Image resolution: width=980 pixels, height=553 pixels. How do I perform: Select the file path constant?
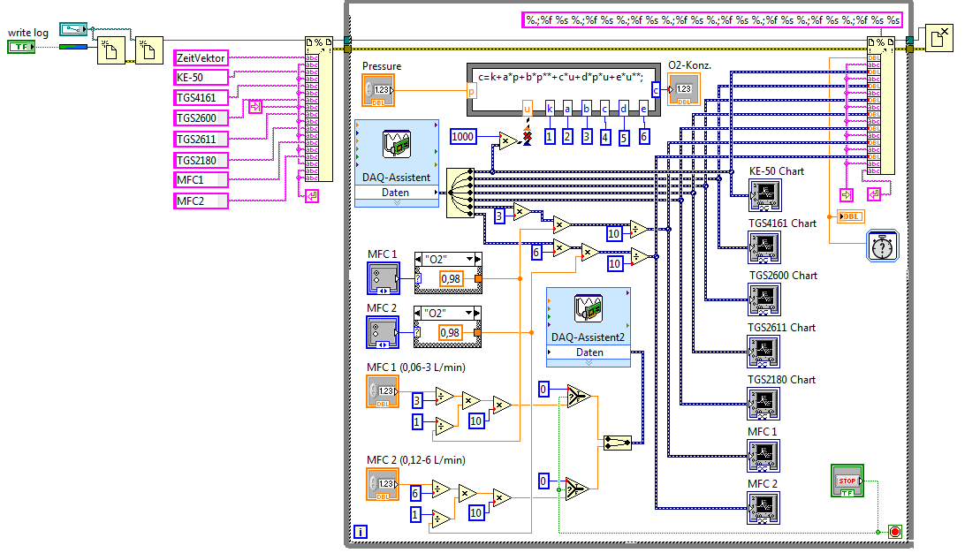[73, 29]
